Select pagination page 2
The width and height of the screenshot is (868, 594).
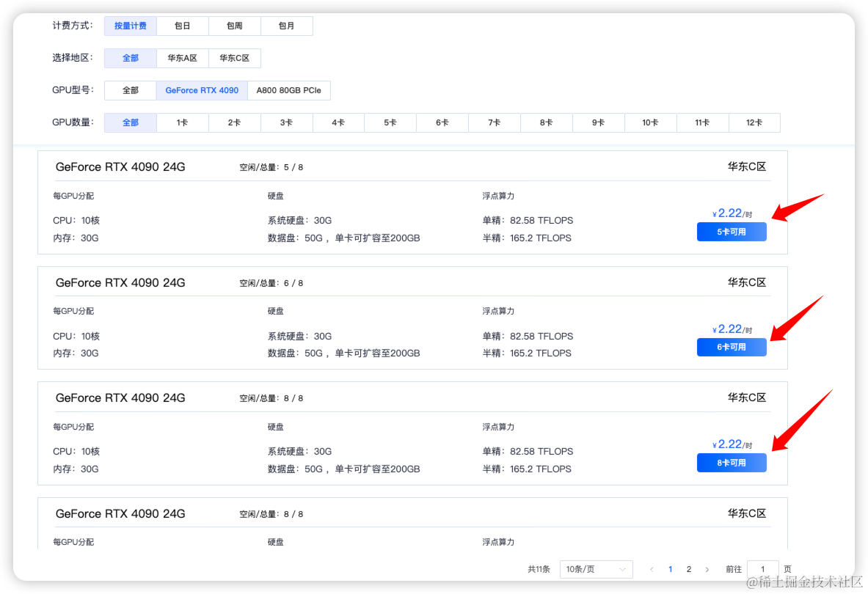click(x=689, y=569)
